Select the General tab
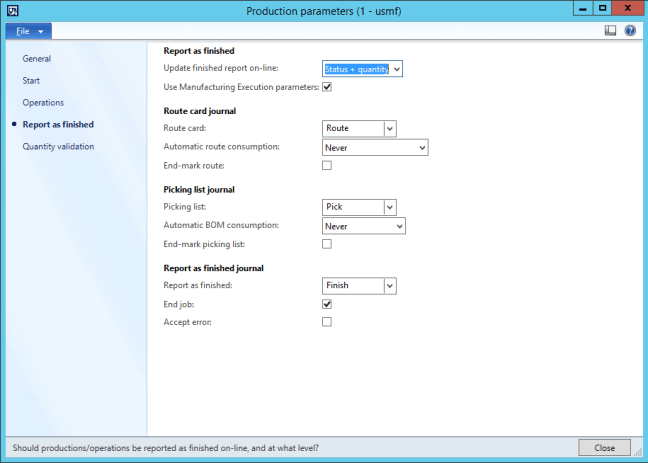648x463 pixels. (37, 59)
